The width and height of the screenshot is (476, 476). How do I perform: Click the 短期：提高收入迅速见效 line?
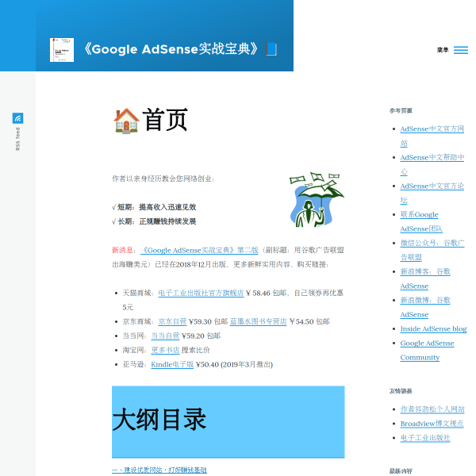(x=154, y=207)
